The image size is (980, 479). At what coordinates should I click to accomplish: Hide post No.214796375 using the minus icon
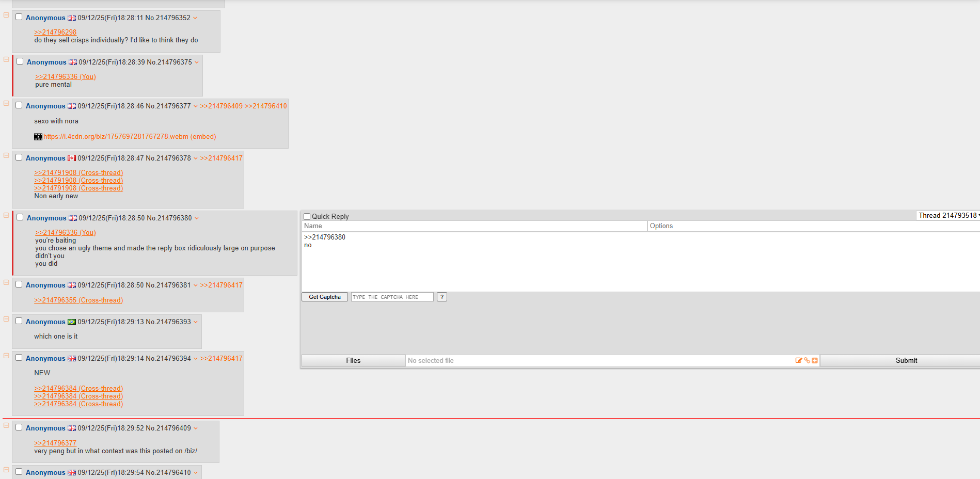(x=6, y=59)
